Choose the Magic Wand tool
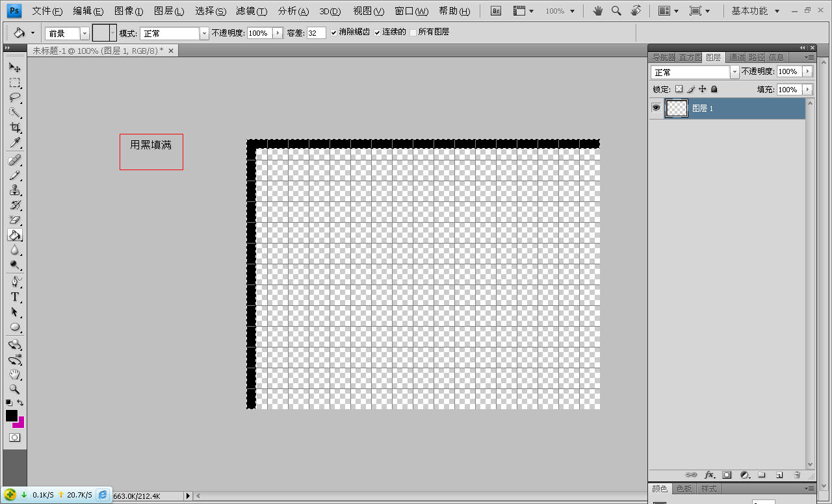Image resolution: width=832 pixels, height=504 pixels. click(x=14, y=113)
